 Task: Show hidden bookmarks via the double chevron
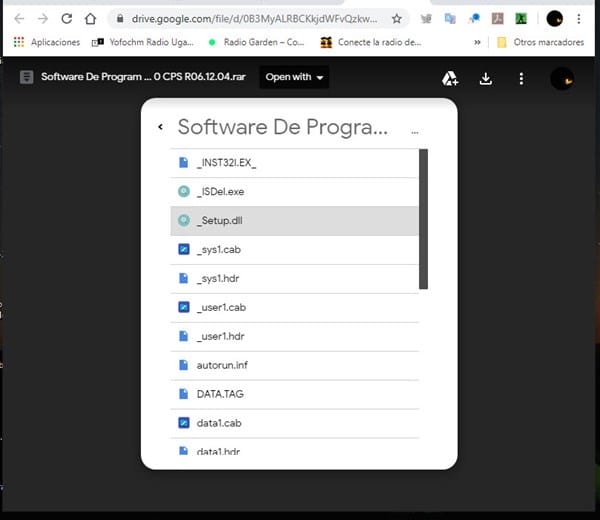(x=477, y=42)
